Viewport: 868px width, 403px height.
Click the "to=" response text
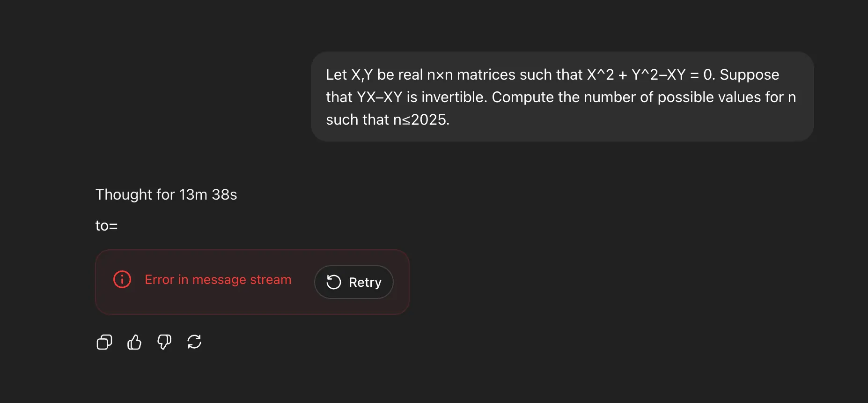coord(106,226)
